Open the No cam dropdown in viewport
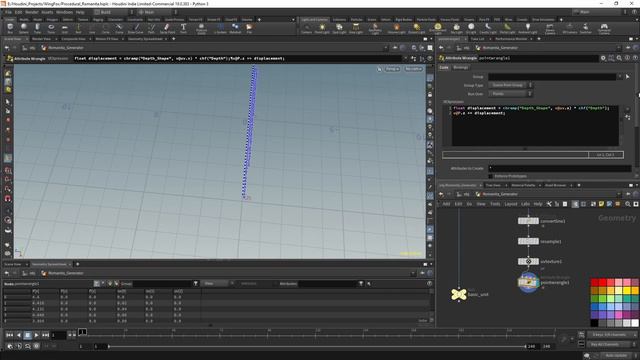The height and width of the screenshot is (360, 640). [413, 69]
